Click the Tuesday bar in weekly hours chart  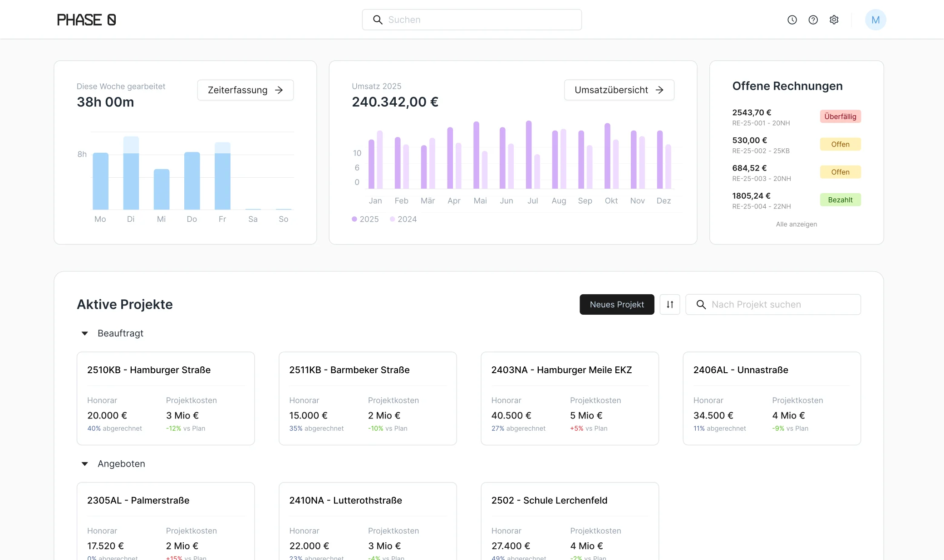(x=131, y=173)
